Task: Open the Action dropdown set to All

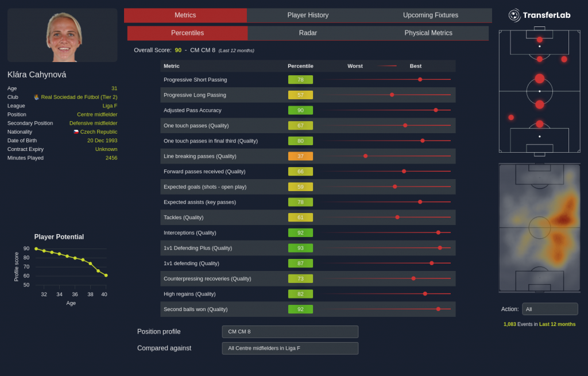Action: click(550, 309)
